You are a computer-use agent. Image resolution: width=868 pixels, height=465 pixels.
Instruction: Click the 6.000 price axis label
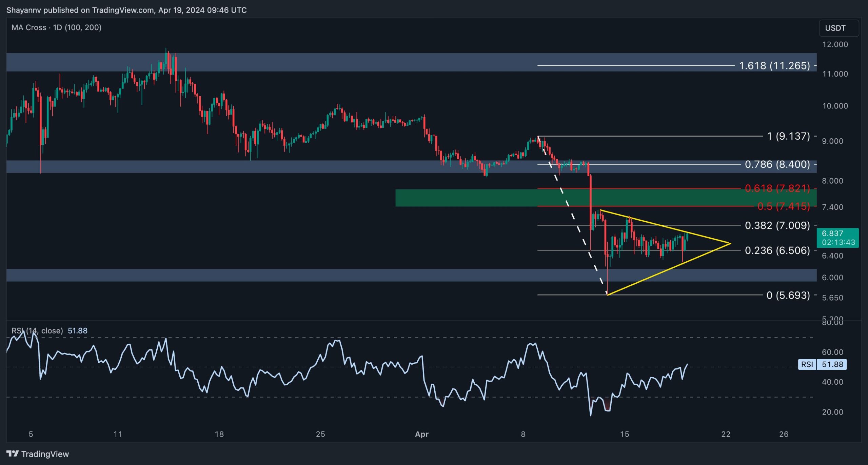point(832,278)
